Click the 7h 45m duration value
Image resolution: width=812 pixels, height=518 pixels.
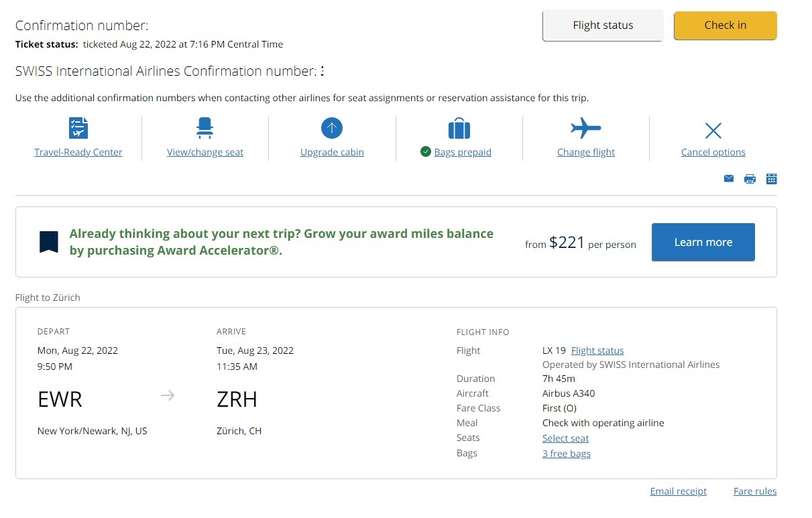(559, 379)
